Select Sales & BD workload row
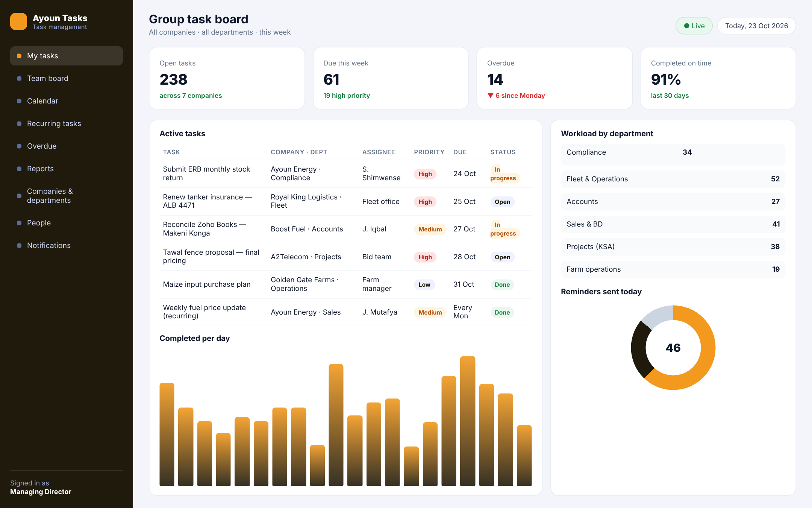The height and width of the screenshot is (508, 812). click(x=673, y=224)
